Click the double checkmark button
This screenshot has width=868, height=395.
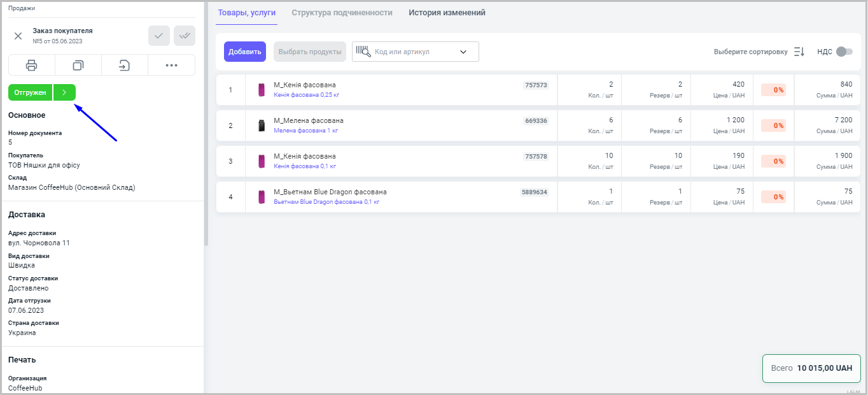pos(185,36)
